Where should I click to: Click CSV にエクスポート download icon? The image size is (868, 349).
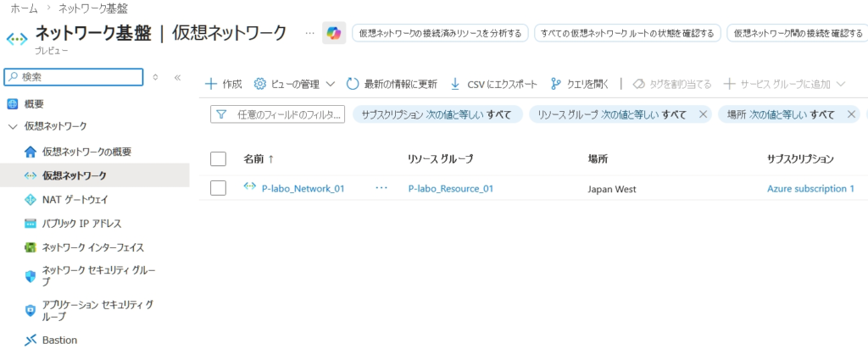455,84
